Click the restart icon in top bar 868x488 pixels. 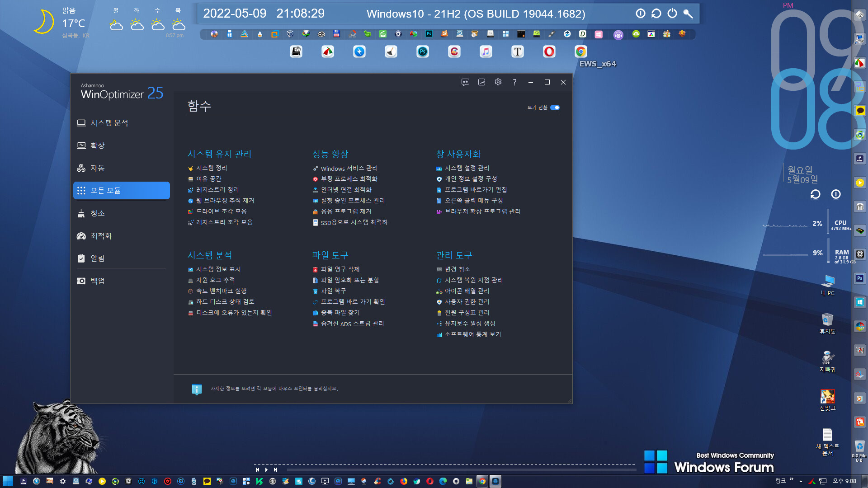656,14
